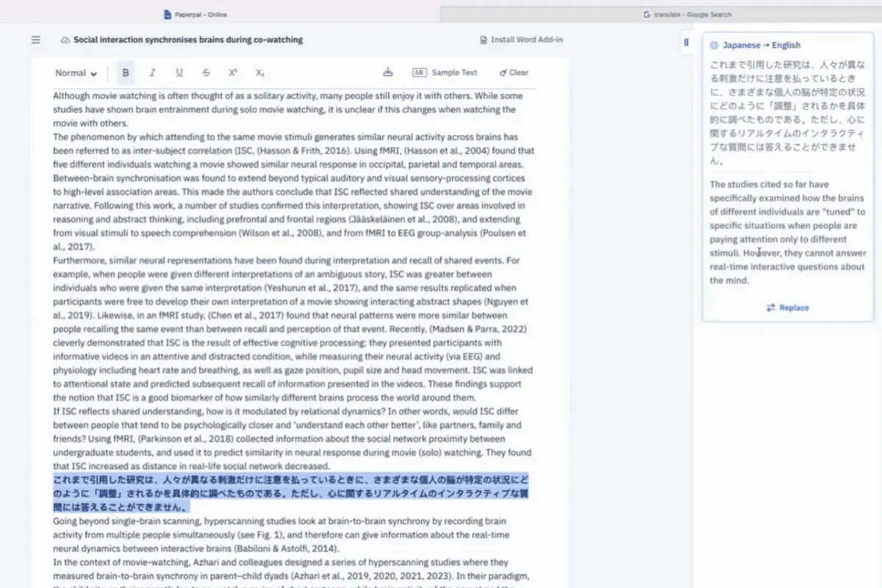Apply superscript formatting
The image size is (882, 588).
point(233,73)
